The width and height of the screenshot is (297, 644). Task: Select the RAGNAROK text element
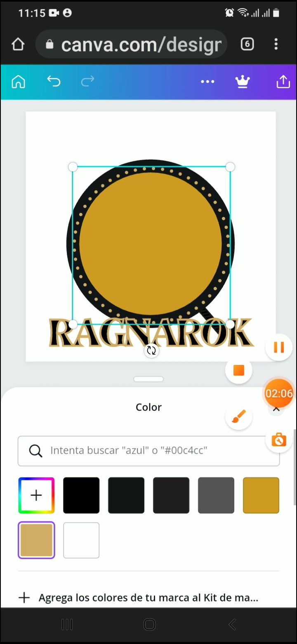[x=151, y=333]
